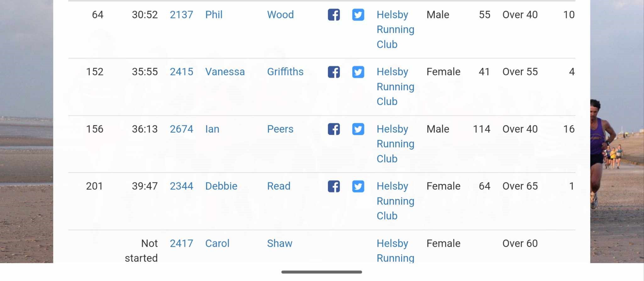Open bib number 2417 link
644x281 pixels.
pyautogui.click(x=181, y=243)
